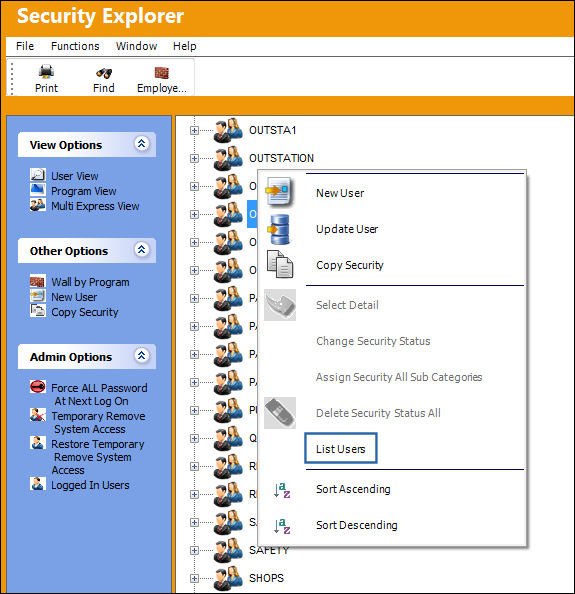The height and width of the screenshot is (594, 575).
Task: Click the New User icon in Other Options
Action: (38, 295)
